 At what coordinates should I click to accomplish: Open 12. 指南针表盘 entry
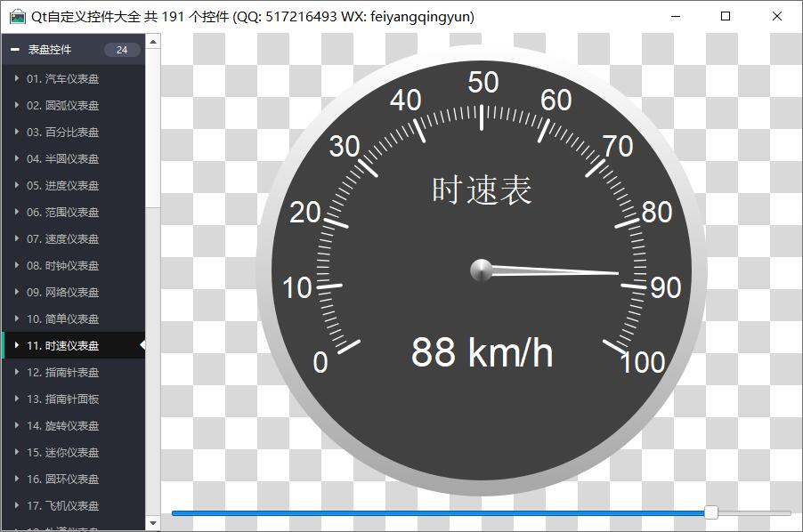pyautogui.click(x=62, y=372)
